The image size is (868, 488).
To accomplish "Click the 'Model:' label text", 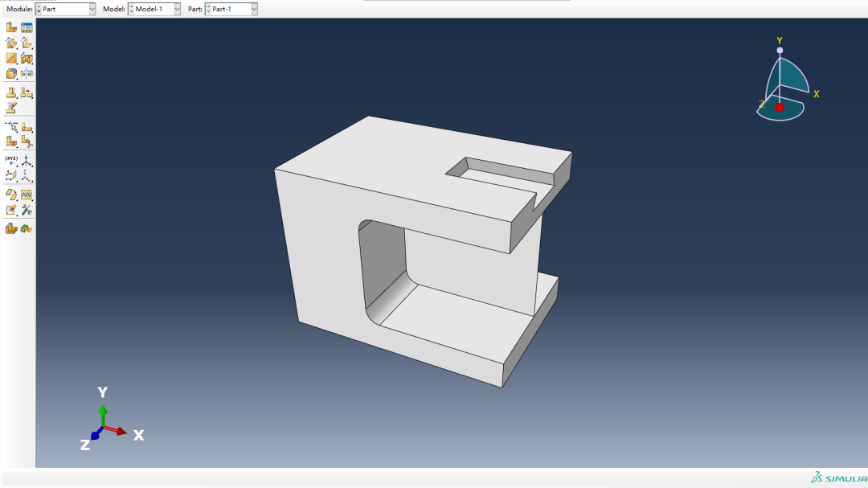I will coord(114,9).
